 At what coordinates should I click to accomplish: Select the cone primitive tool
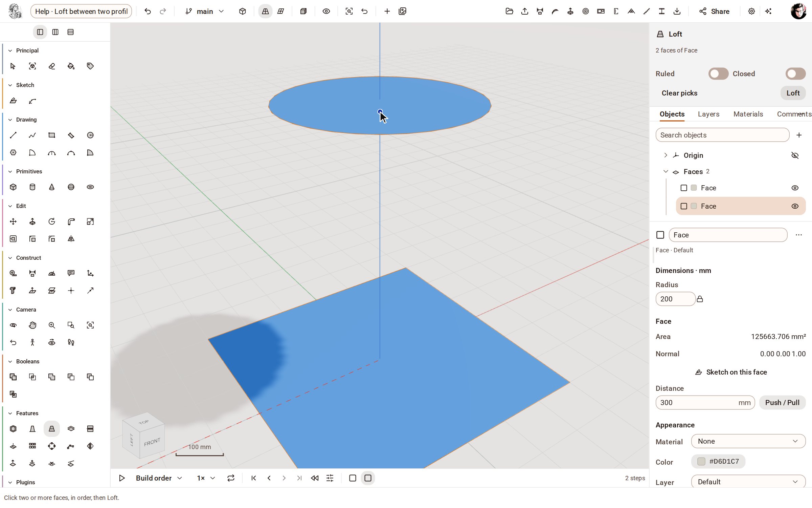point(52,187)
